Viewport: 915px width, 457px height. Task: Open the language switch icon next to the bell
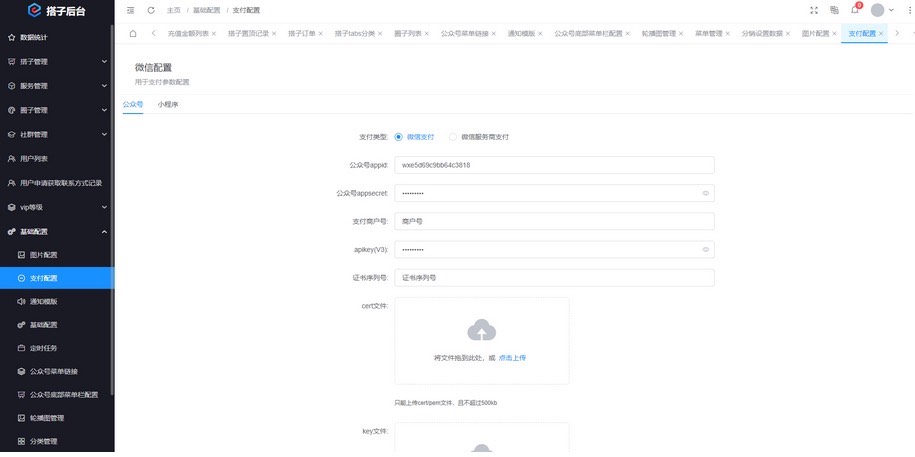tap(834, 10)
